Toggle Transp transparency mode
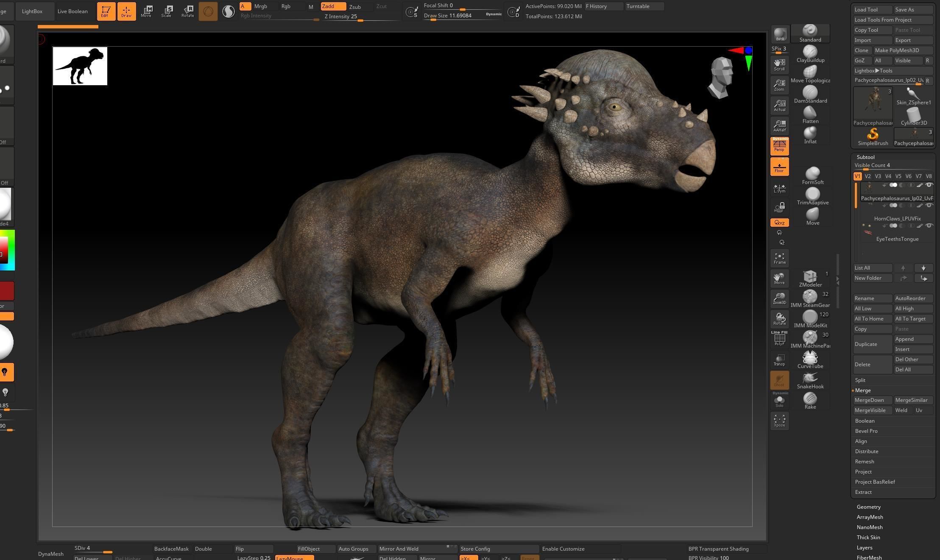Screen dimensions: 940x560 click(779, 359)
